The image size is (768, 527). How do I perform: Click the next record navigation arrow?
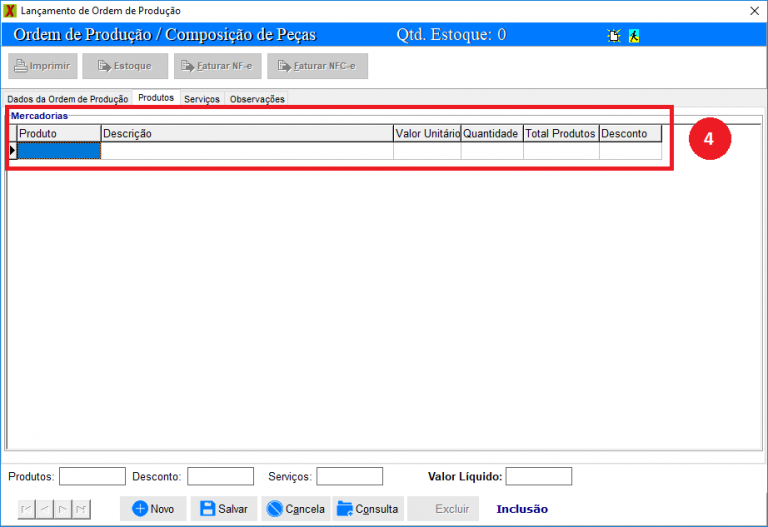pyautogui.click(x=62, y=509)
